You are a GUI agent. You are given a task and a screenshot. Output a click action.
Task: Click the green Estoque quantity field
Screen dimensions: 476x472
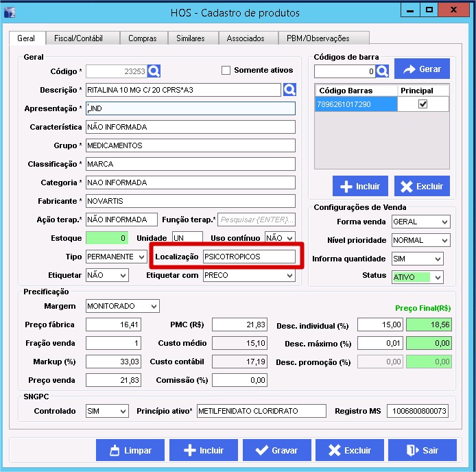(107, 238)
